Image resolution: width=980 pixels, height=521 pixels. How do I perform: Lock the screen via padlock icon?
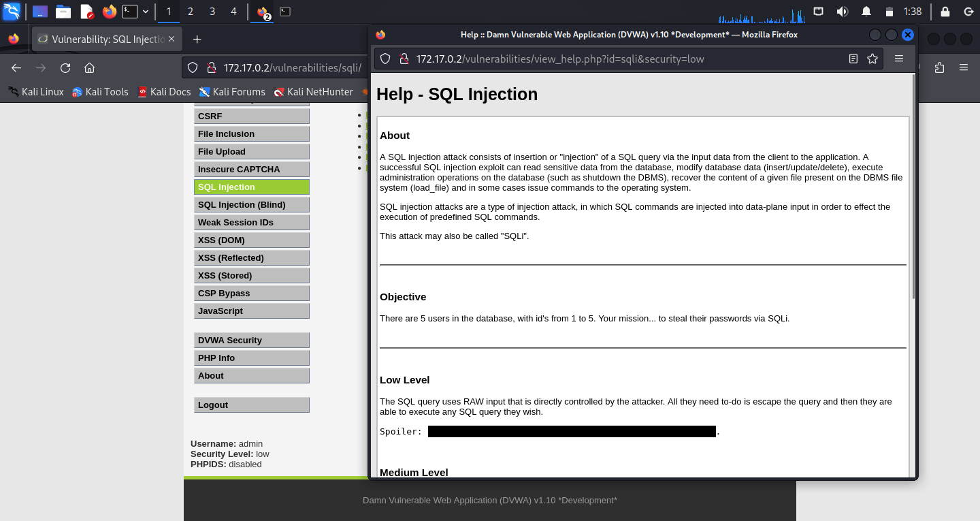[x=945, y=12]
